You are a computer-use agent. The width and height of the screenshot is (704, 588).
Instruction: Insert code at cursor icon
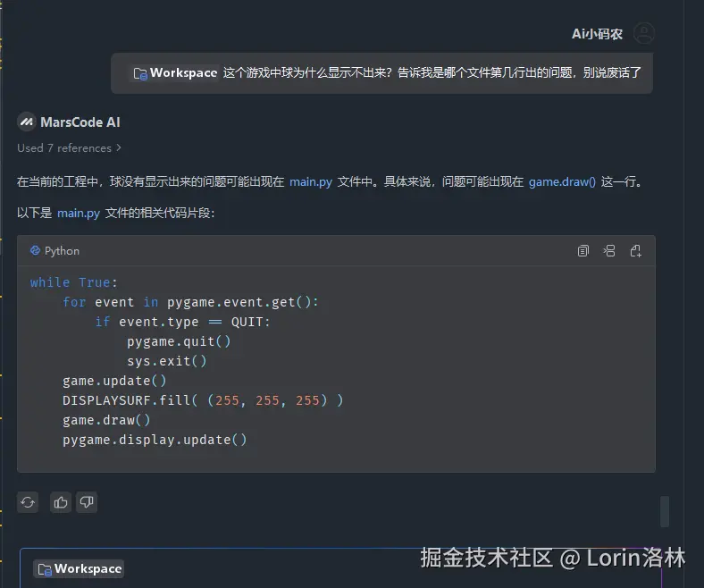pos(609,250)
